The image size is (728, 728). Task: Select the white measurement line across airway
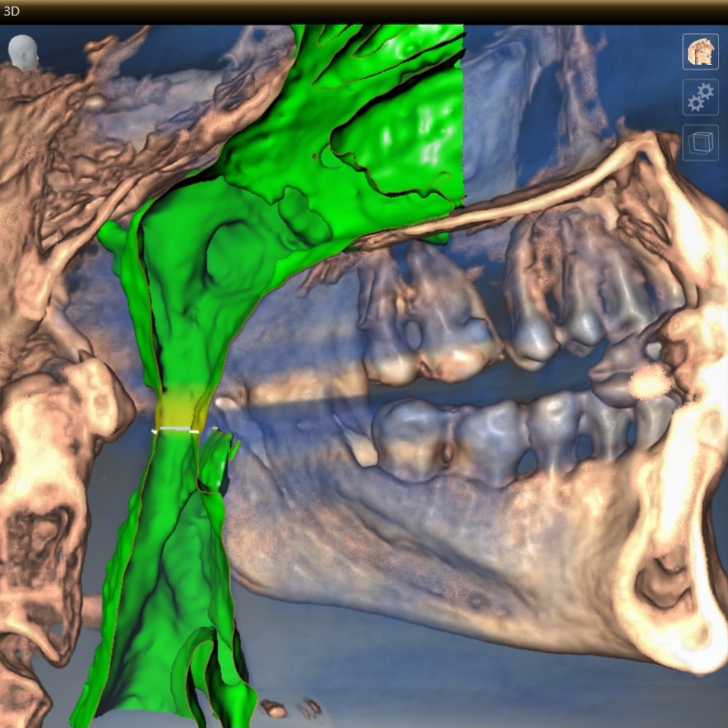click(175, 430)
